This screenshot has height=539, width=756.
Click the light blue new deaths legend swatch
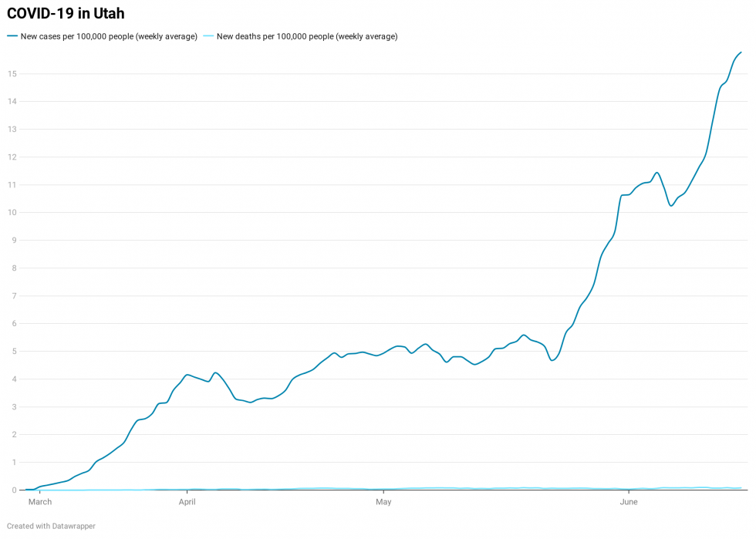(x=208, y=36)
